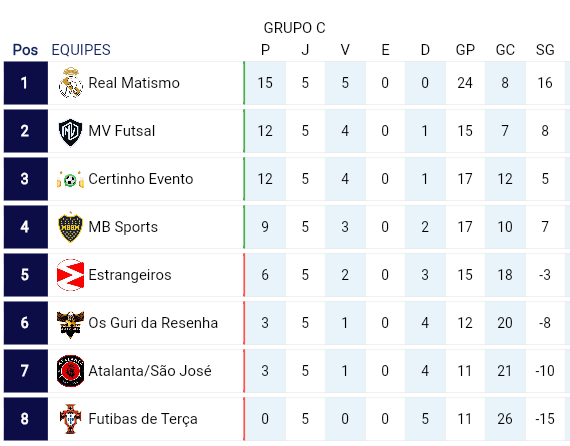
Task: Click the MV Futsal shield logo
Action: (70, 131)
